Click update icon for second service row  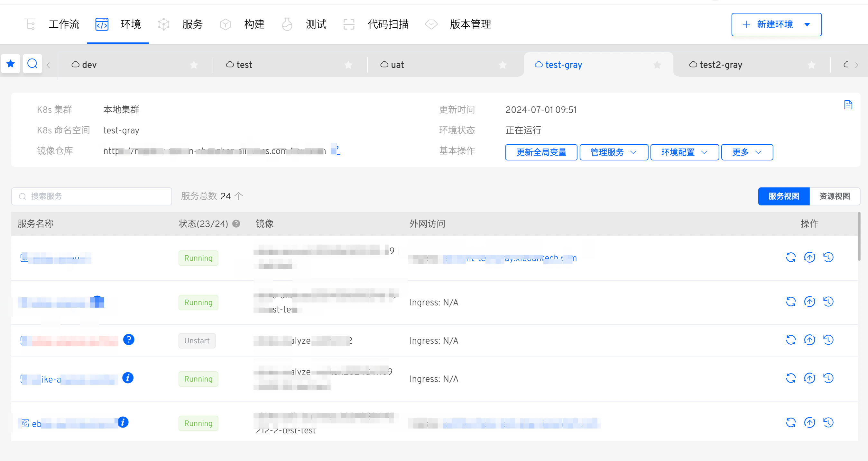[x=809, y=301]
